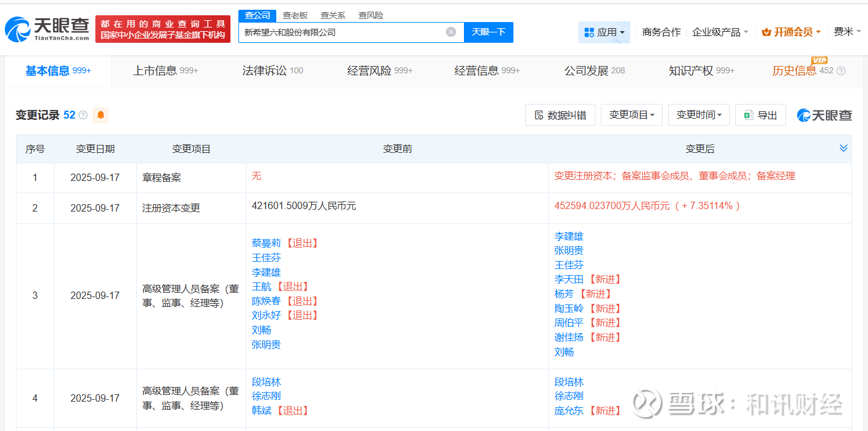Screen dimensions: 868x431
Task: Open 庞允东 in the 变更后 column
Action: (x=569, y=411)
